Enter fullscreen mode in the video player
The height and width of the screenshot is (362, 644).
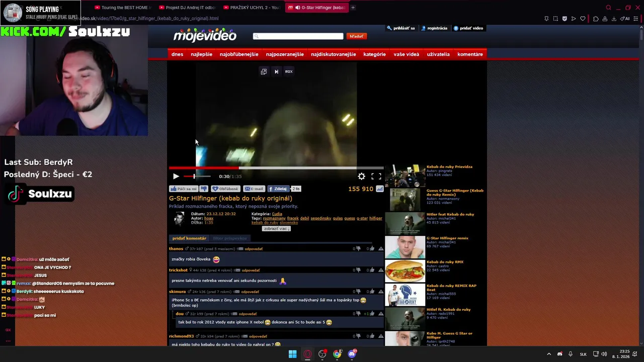pos(376,176)
